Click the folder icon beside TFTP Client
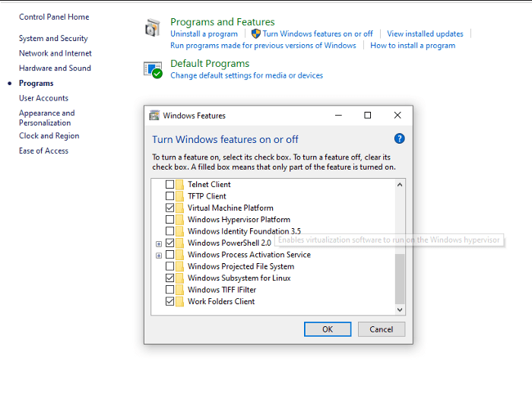This screenshot has height=397, width=532. 180,196
